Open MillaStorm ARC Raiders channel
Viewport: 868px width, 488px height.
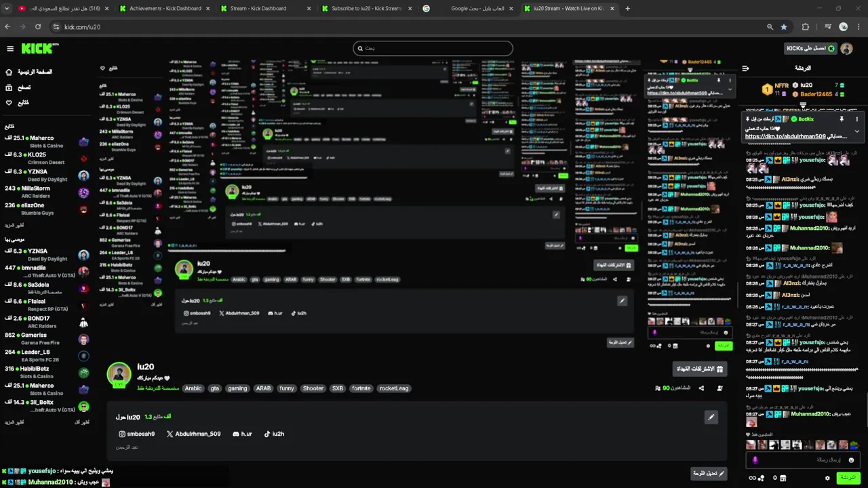pyautogui.click(x=46, y=192)
